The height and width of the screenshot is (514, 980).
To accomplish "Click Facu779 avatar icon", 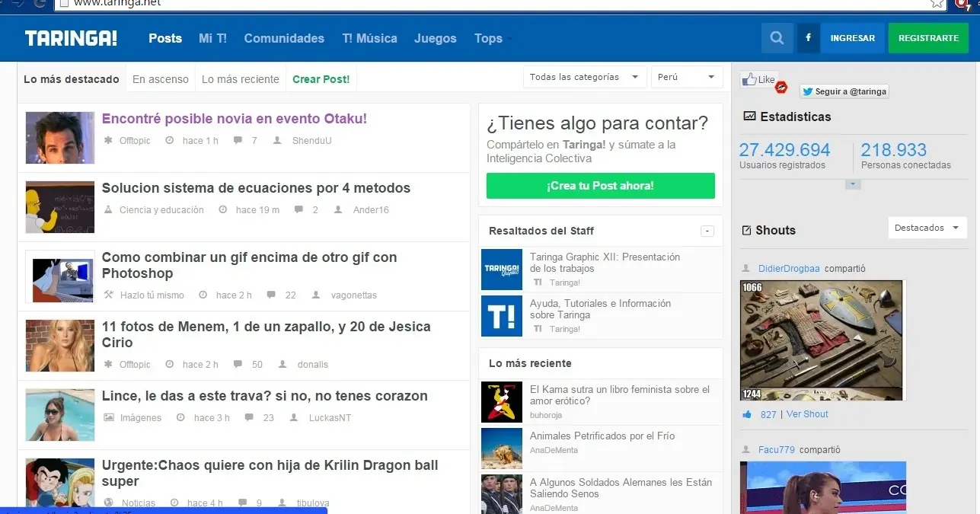I will pyautogui.click(x=747, y=450).
